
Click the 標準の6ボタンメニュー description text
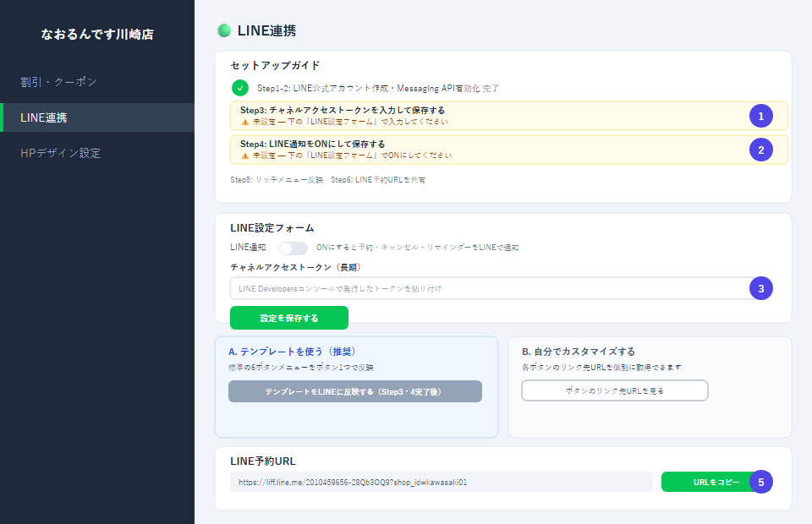coord(301,368)
